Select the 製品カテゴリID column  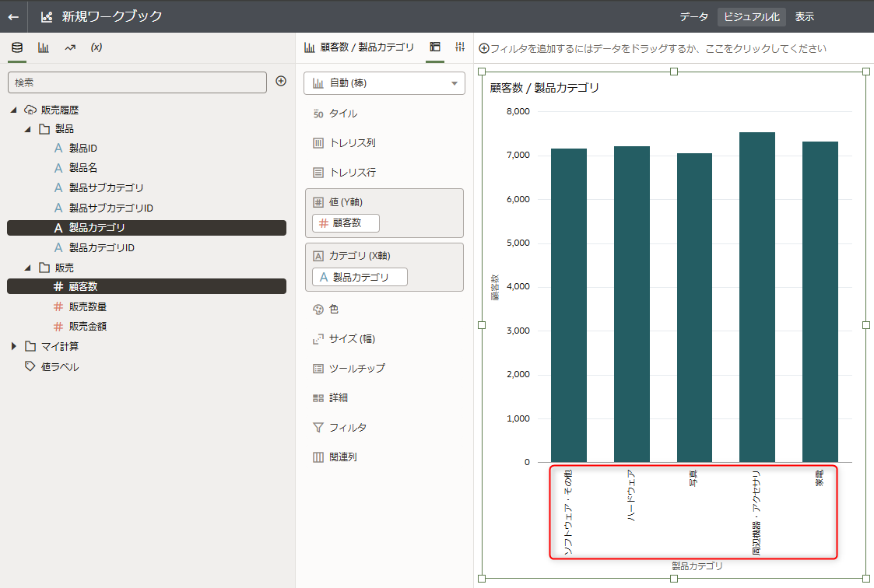101,248
